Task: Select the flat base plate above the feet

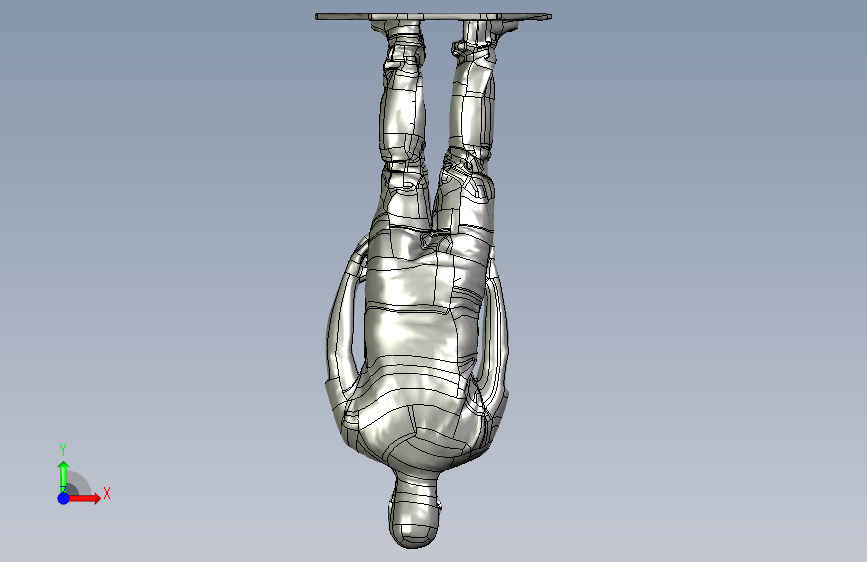Action: tap(433, 17)
